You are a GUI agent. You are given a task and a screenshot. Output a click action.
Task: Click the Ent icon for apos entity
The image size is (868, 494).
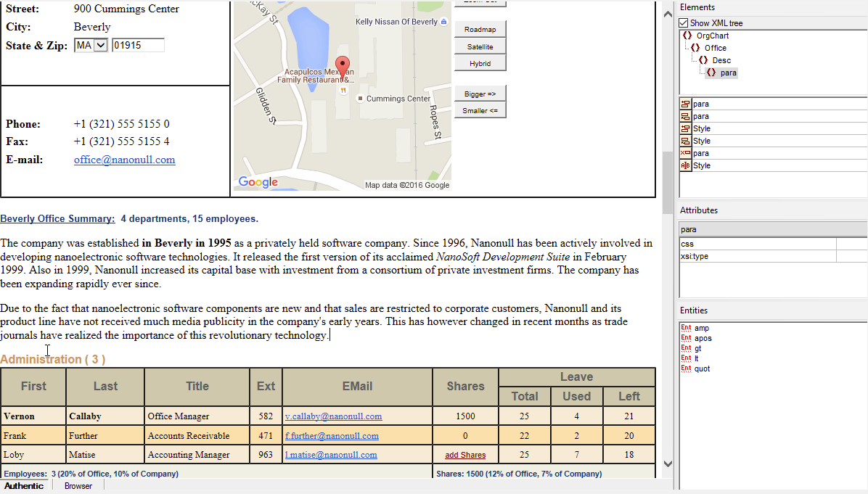click(686, 338)
